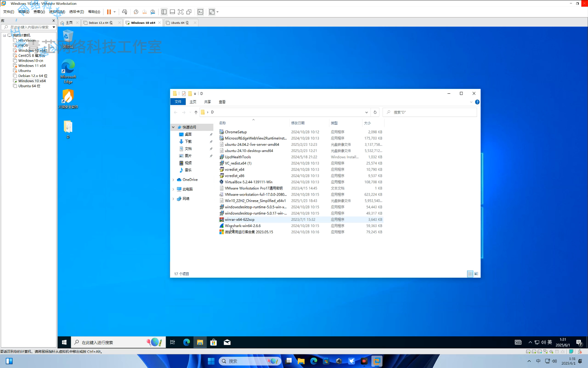
Task: Switch to the 主页 home tab
Action: (69, 23)
